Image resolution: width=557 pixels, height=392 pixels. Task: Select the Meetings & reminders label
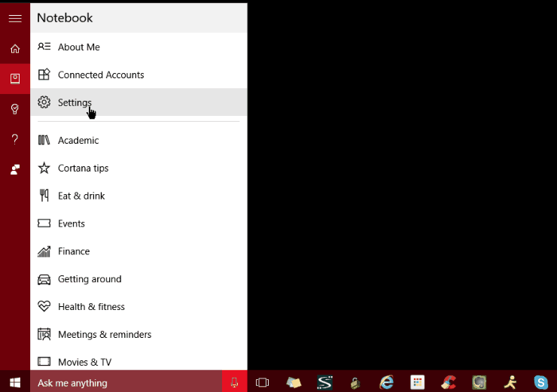105,335
